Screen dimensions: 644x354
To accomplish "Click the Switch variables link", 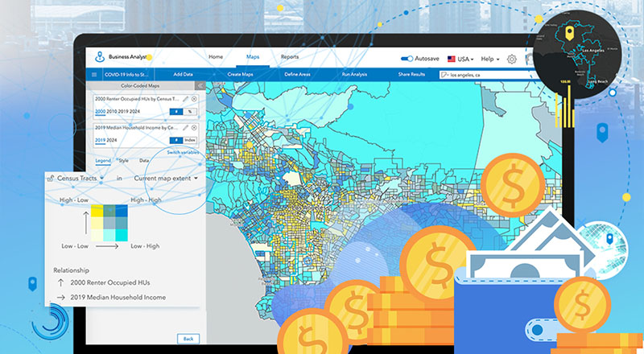I will click(x=183, y=152).
